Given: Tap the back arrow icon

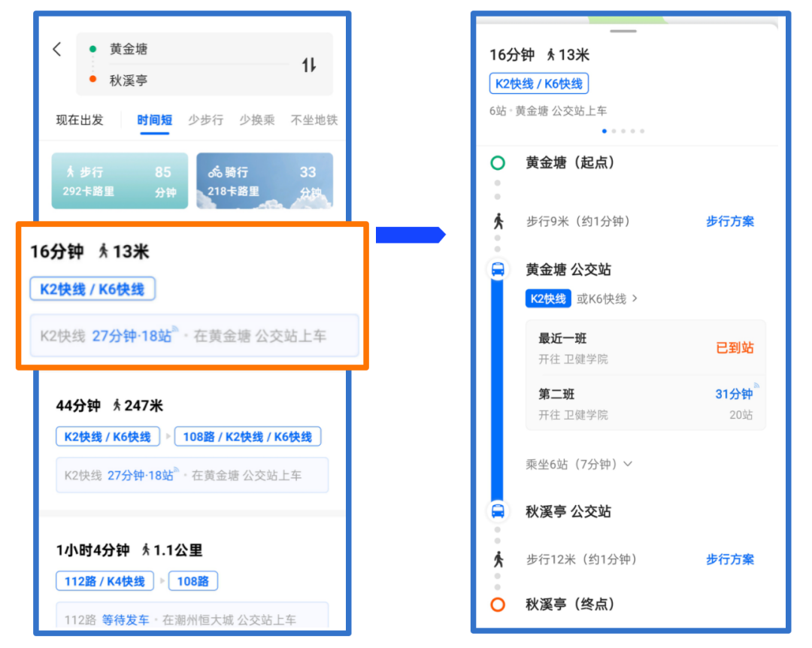Looking at the screenshot, I should 57,50.
